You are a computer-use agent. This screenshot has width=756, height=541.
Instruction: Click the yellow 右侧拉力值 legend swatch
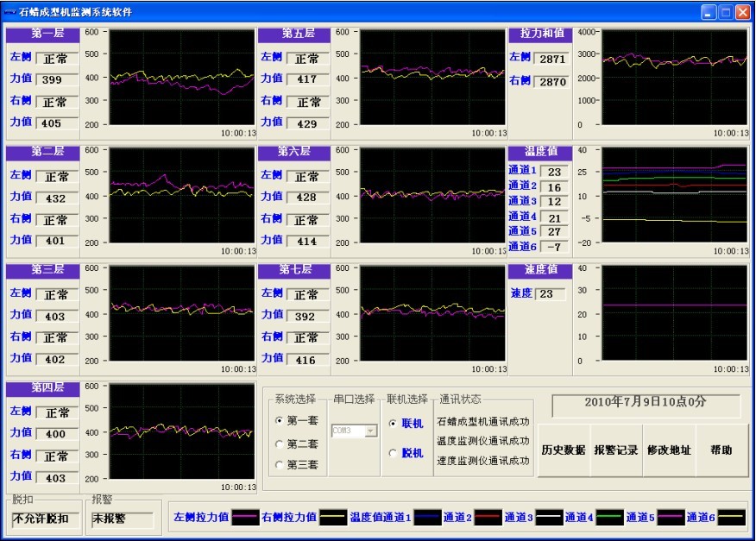pyautogui.click(x=332, y=518)
